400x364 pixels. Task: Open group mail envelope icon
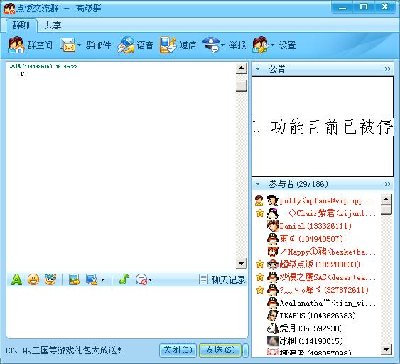coord(68,45)
